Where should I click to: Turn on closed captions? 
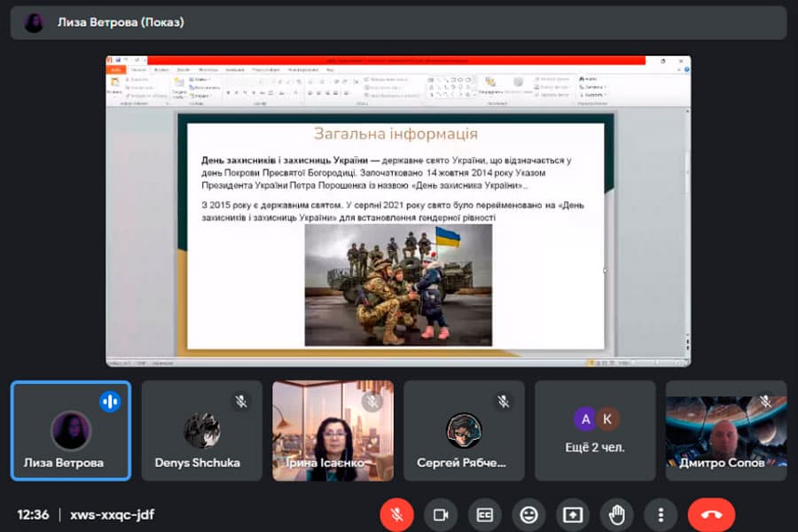pos(484,514)
